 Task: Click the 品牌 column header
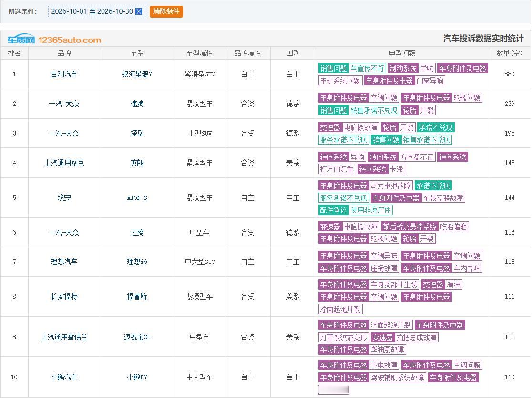click(64, 53)
